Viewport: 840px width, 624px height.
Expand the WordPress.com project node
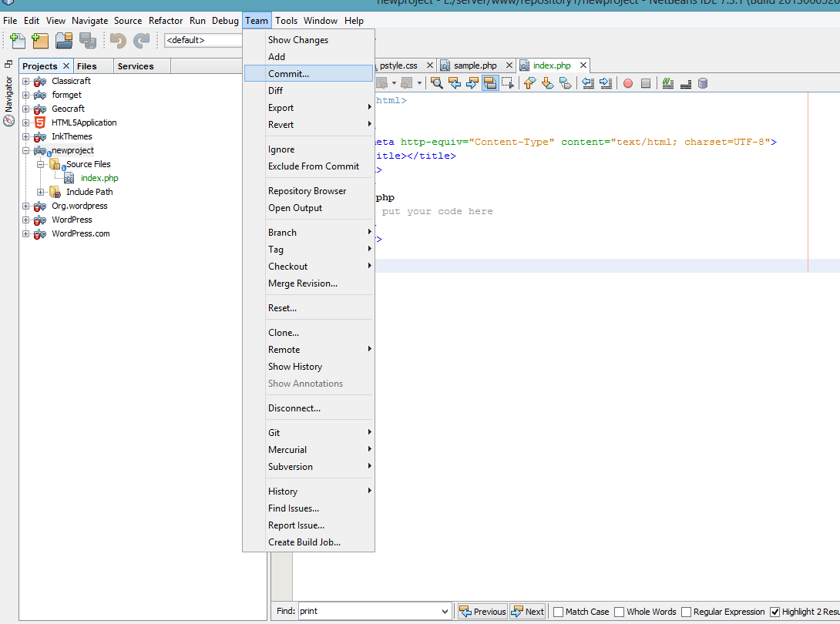click(x=25, y=233)
